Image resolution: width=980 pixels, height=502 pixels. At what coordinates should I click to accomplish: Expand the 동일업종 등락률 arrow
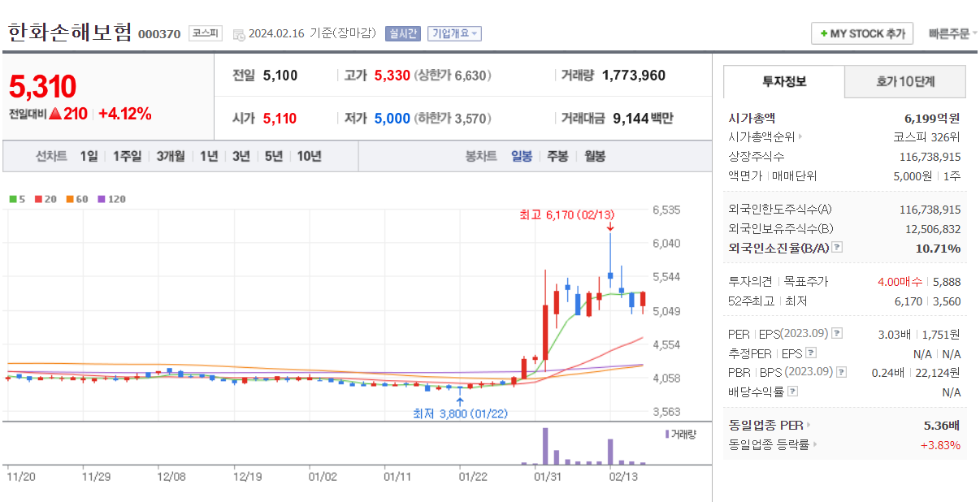click(x=815, y=444)
